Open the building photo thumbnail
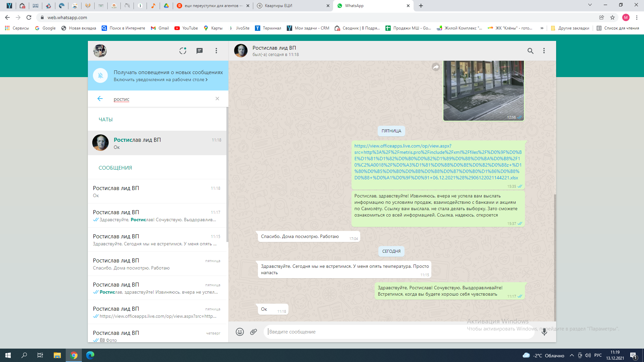 (483, 90)
